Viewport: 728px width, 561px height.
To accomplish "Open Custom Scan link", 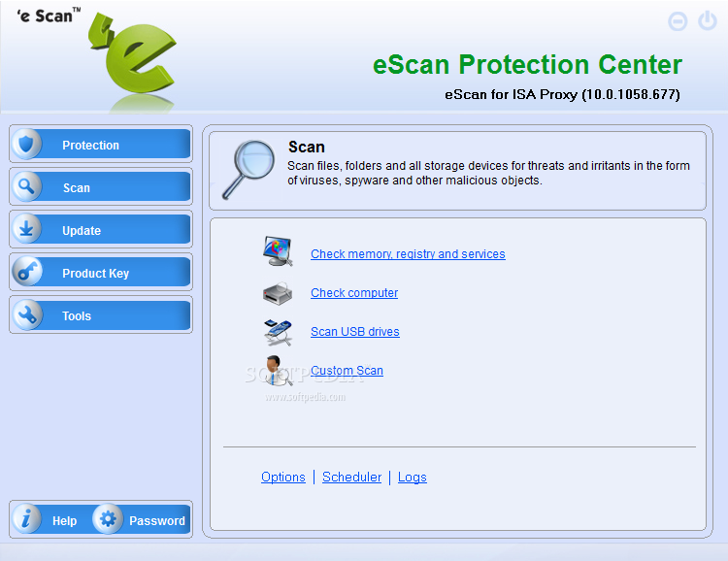I will coord(347,371).
